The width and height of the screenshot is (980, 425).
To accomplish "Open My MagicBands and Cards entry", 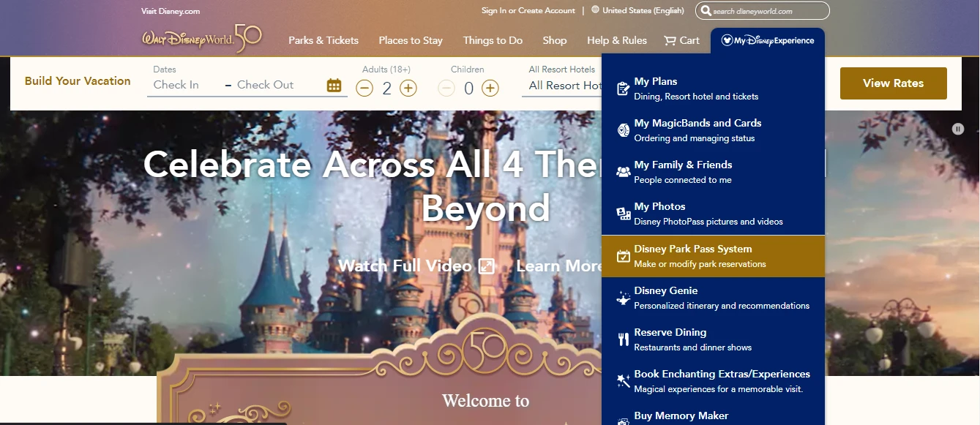I will (x=713, y=130).
